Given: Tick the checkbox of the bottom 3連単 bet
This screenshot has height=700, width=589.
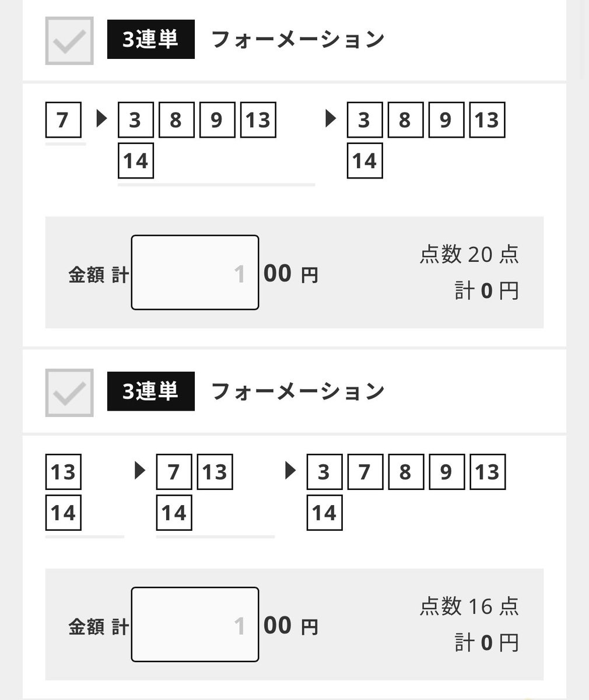Looking at the screenshot, I should [69, 393].
